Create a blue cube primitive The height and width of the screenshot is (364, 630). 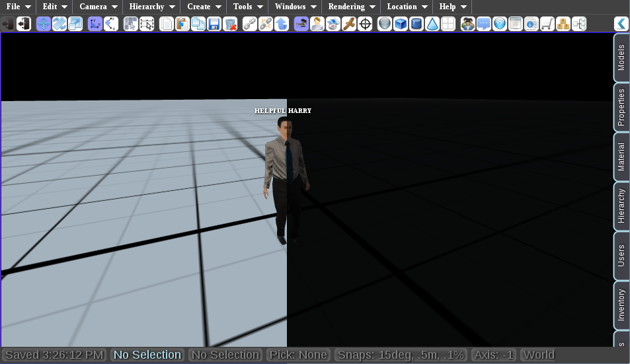401,24
